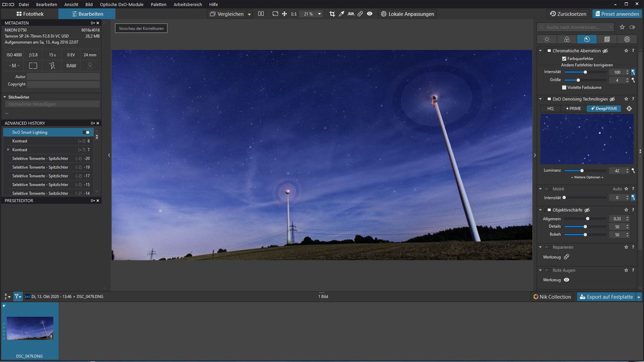The height and width of the screenshot is (362, 644).
Task: Open the Farbe palette icon
Action: click(567, 39)
